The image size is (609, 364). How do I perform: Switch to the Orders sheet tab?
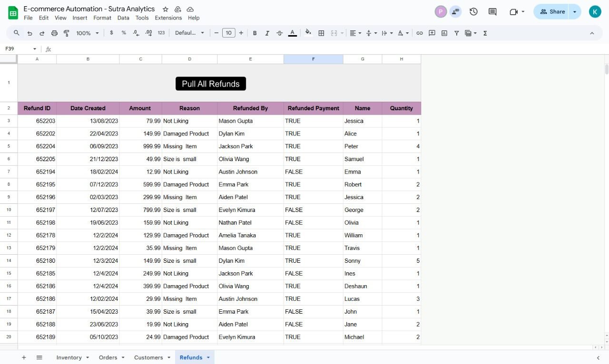click(x=108, y=358)
